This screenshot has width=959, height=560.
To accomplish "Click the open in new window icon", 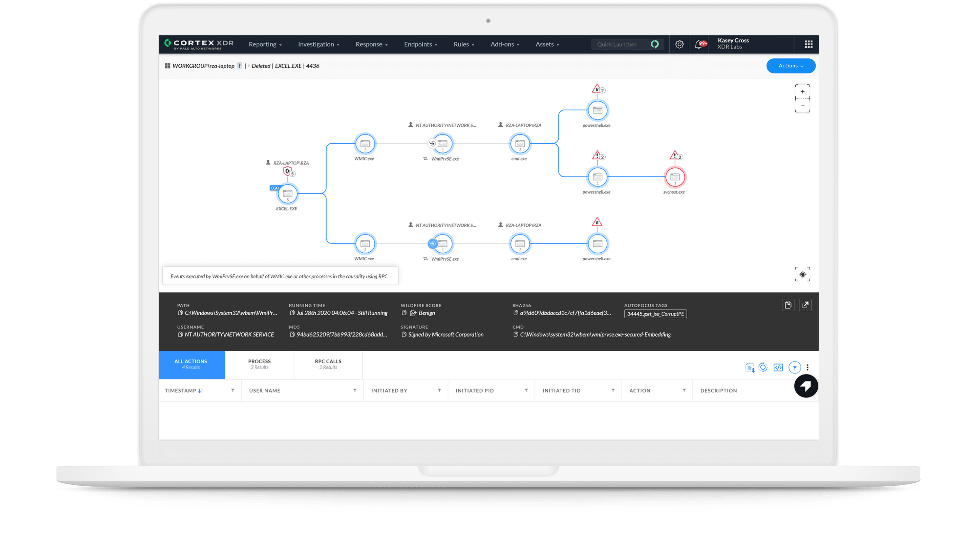I will pos(806,305).
